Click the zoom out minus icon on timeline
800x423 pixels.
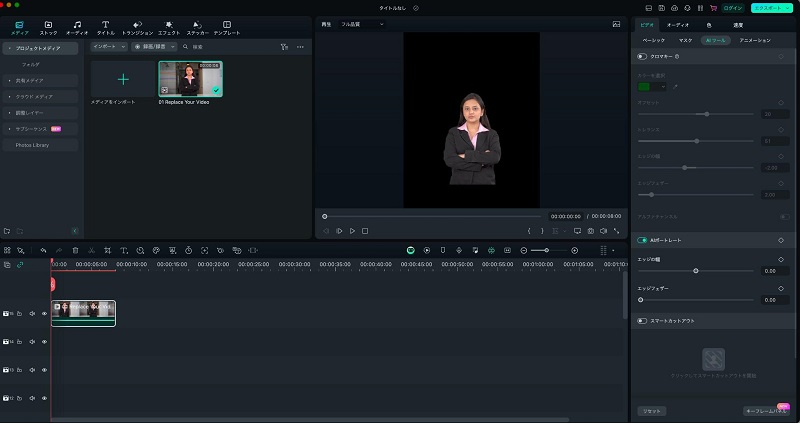tap(523, 251)
